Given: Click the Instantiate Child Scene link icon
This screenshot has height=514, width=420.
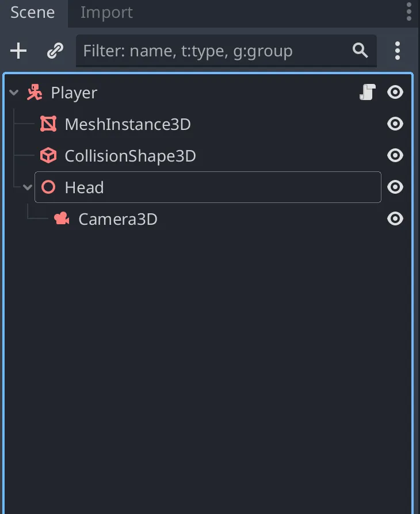Looking at the screenshot, I should point(55,51).
